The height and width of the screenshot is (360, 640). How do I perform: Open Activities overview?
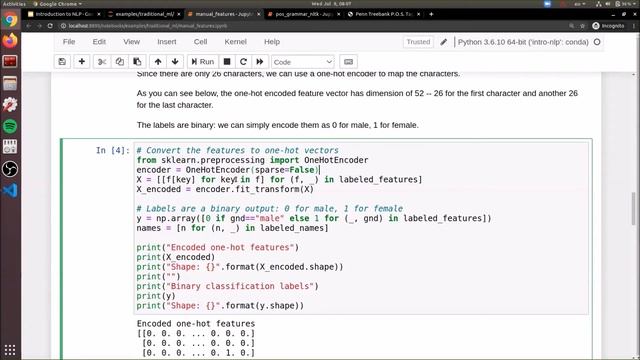14,4
